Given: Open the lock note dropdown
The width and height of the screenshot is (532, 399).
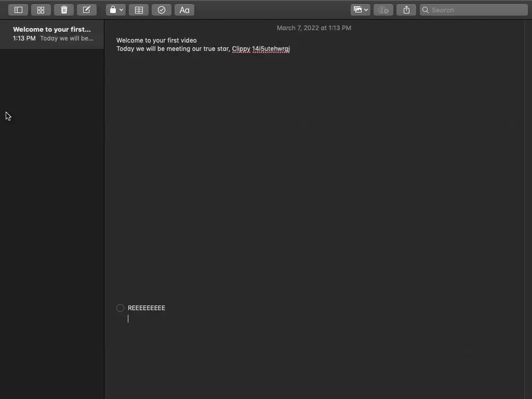Looking at the screenshot, I should tap(116, 10).
